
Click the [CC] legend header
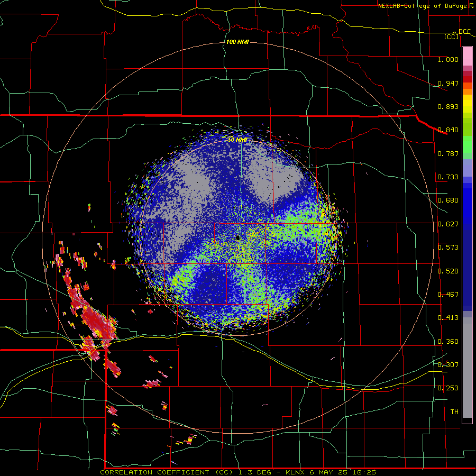click(x=452, y=36)
